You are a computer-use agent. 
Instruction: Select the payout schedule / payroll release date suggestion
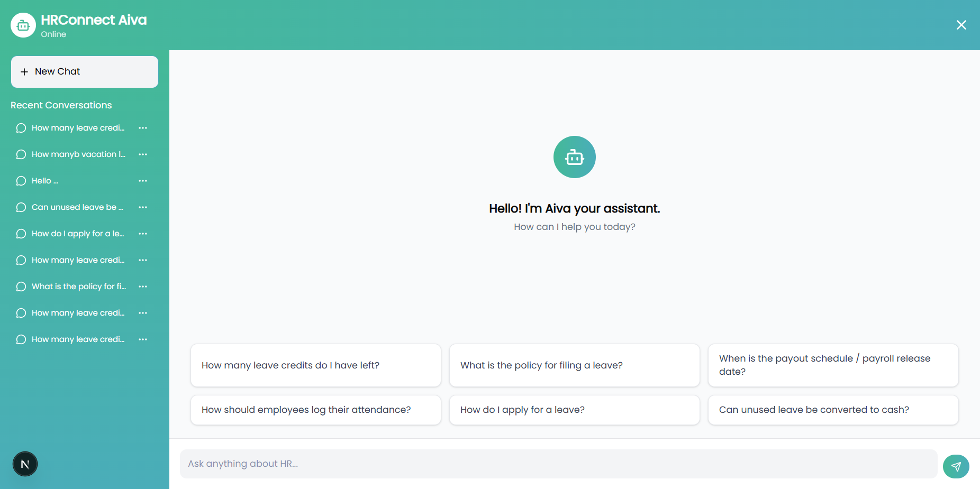click(833, 365)
